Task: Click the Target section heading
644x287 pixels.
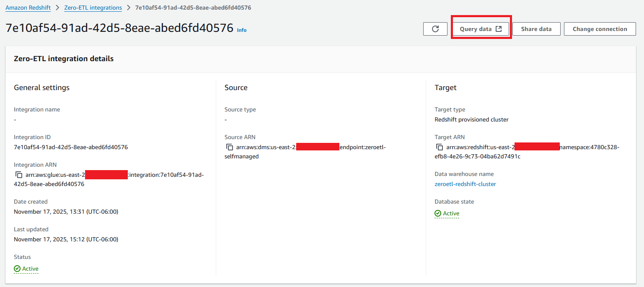Action: [x=445, y=88]
